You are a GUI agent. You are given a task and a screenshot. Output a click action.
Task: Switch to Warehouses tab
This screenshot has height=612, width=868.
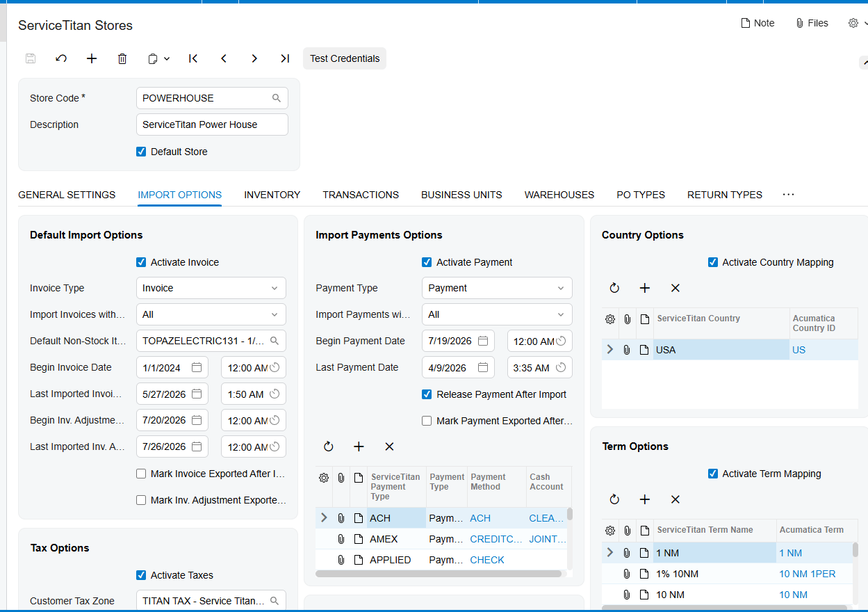[x=559, y=195]
